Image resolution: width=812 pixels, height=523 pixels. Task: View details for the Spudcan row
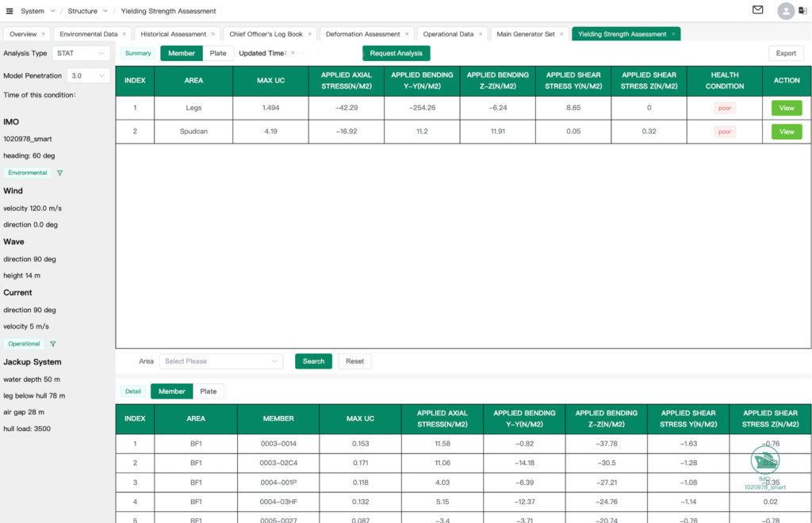click(786, 132)
